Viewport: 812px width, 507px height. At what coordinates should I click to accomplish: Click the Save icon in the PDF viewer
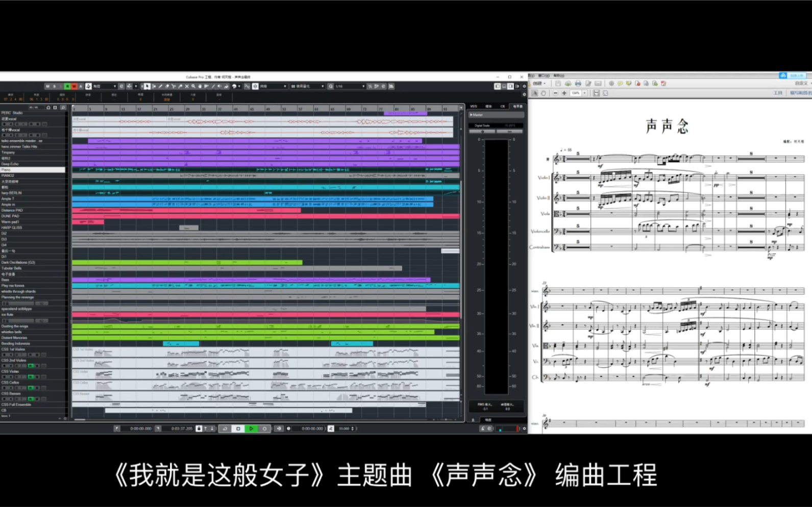(x=558, y=84)
